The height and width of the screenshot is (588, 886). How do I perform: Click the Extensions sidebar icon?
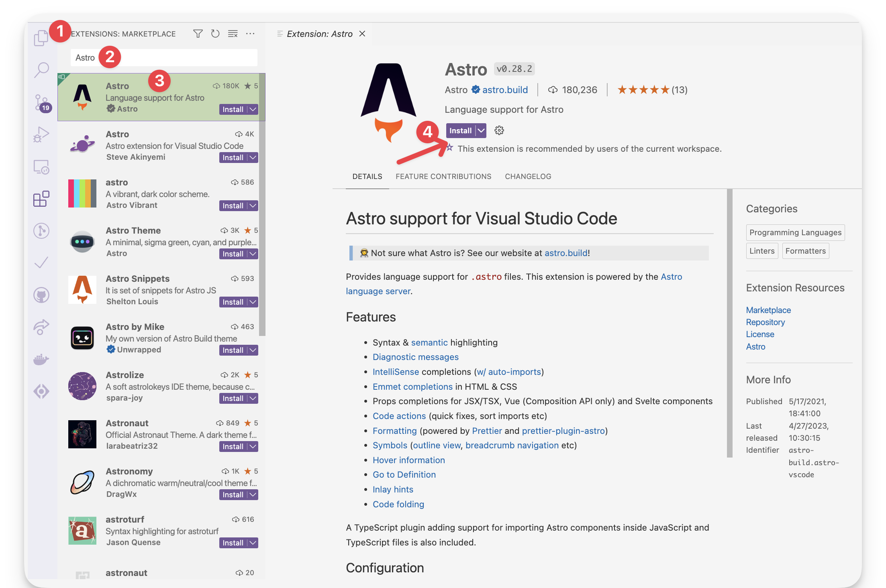pos(41,198)
